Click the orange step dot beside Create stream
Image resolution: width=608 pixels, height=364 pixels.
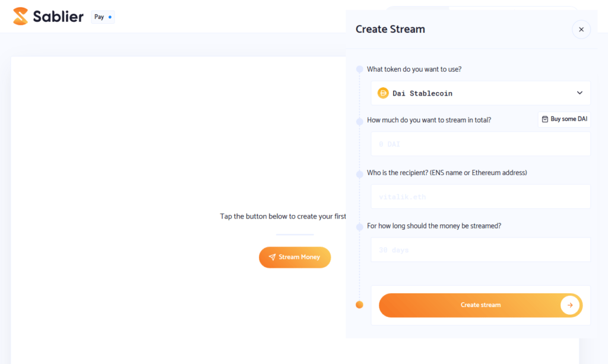pyautogui.click(x=359, y=305)
